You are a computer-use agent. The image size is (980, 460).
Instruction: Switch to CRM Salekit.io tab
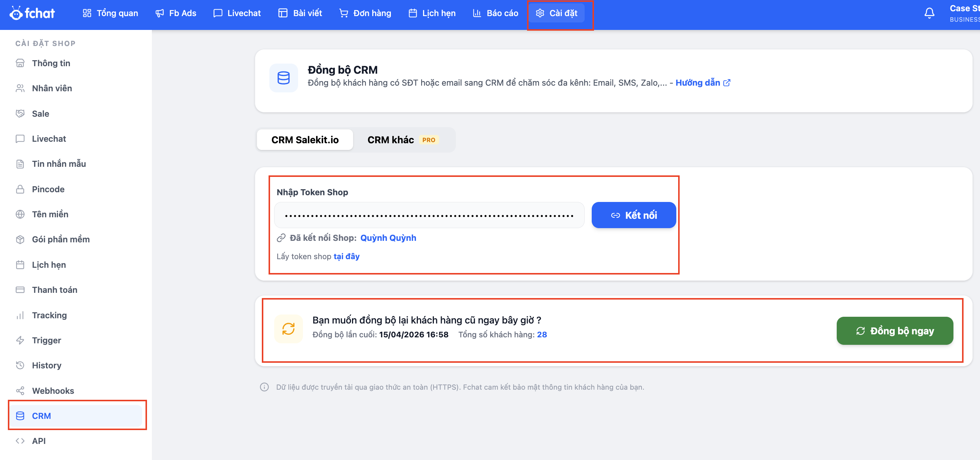pos(305,139)
